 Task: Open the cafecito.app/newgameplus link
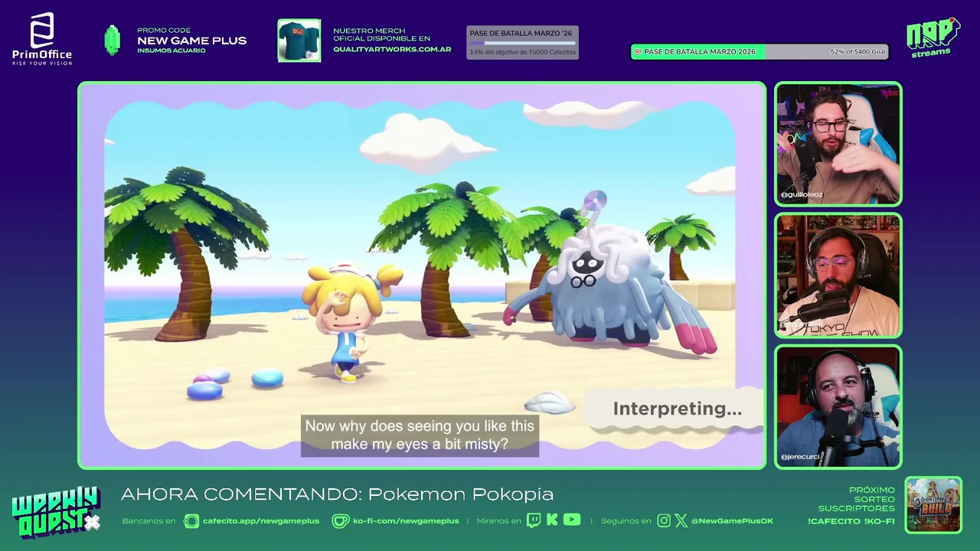point(261,521)
